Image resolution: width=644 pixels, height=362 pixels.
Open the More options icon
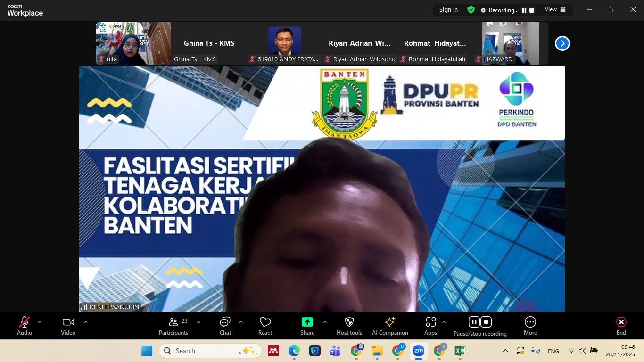click(x=530, y=322)
